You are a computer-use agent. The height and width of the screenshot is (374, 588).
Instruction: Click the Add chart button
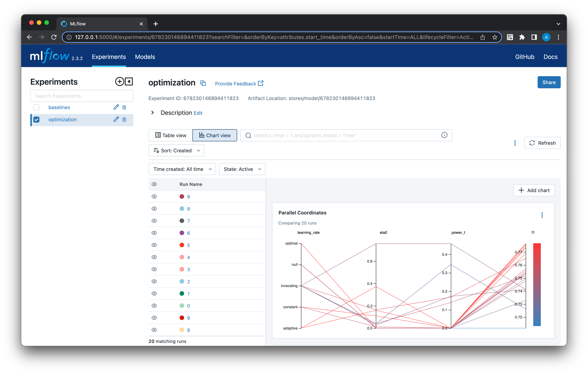point(534,190)
